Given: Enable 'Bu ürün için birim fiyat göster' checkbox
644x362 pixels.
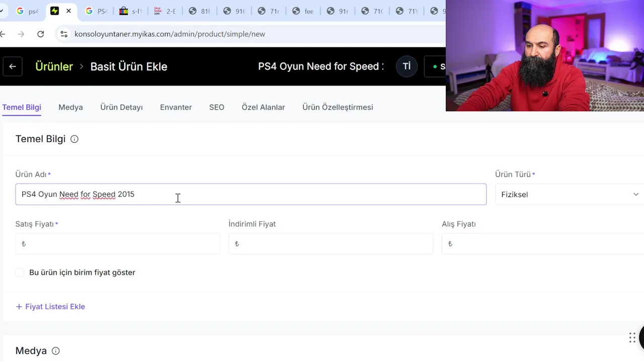Looking at the screenshot, I should click(x=20, y=273).
